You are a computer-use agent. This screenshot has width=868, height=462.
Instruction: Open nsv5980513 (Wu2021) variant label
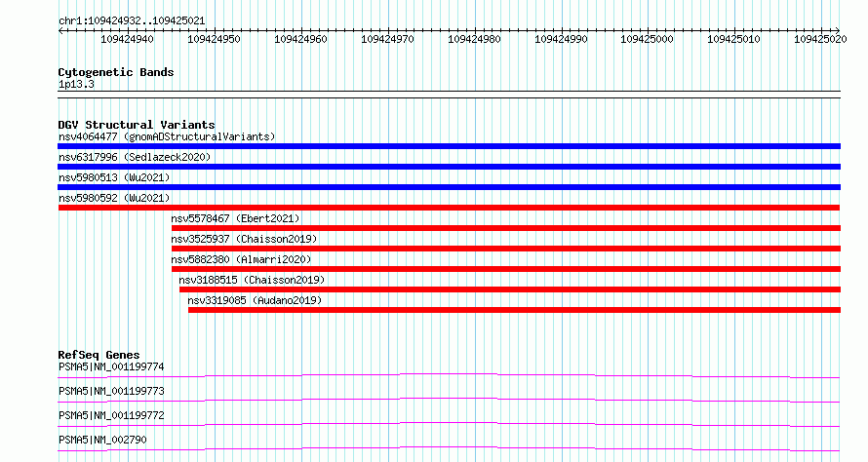click(114, 177)
